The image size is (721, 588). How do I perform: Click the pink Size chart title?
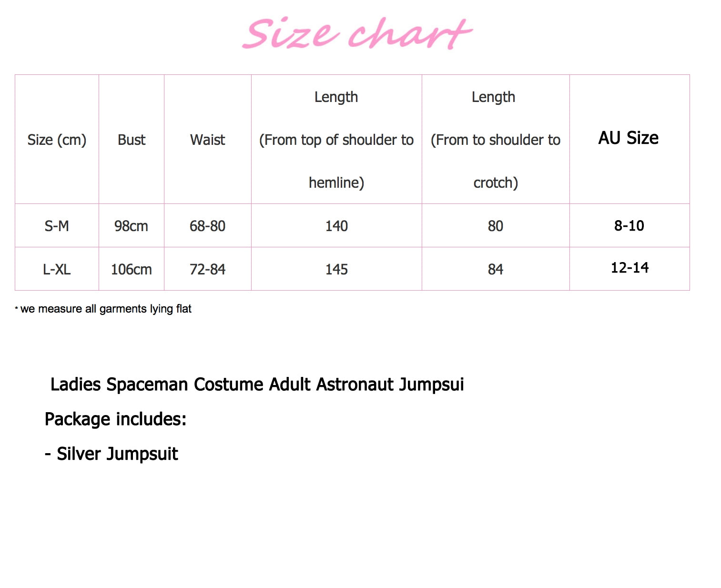point(357,33)
